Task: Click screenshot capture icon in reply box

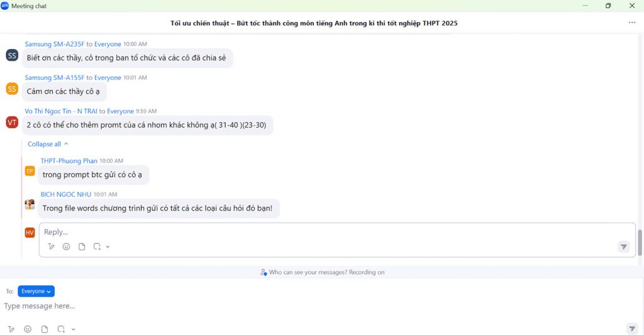Action: (97, 247)
